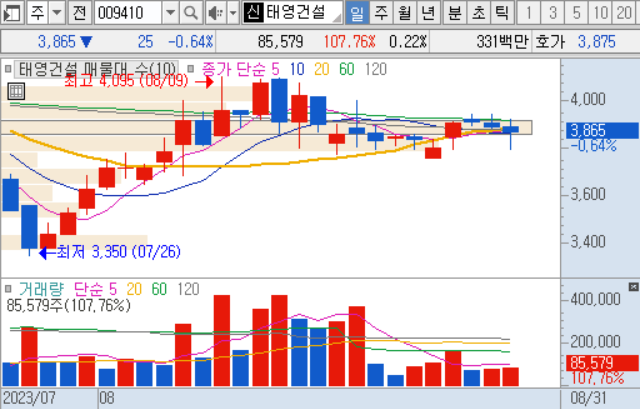Select interval 5 button
This screenshot has height=409, width=640.
point(576,13)
